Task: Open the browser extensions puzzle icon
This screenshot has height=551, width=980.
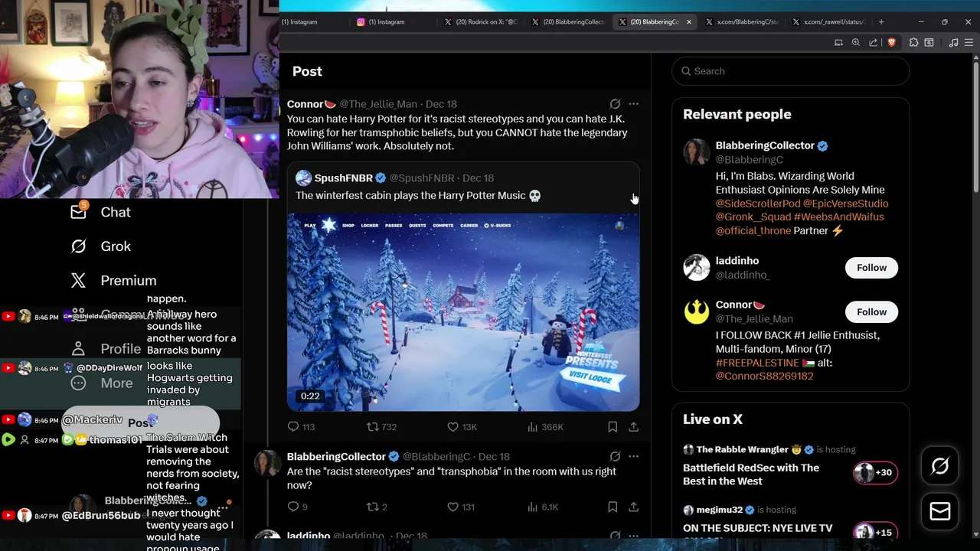Action: (913, 43)
